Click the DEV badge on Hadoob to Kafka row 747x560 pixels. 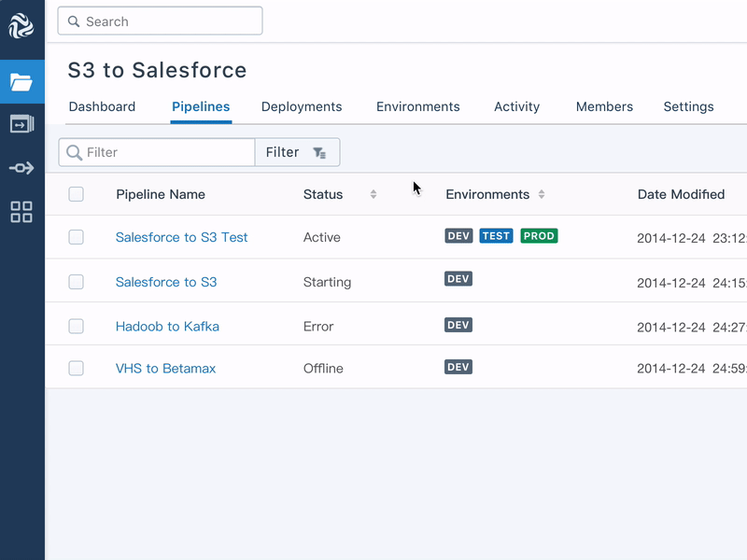click(x=458, y=325)
